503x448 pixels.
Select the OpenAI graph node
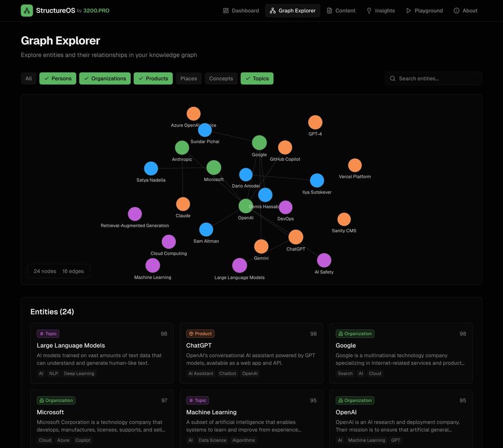(245, 206)
